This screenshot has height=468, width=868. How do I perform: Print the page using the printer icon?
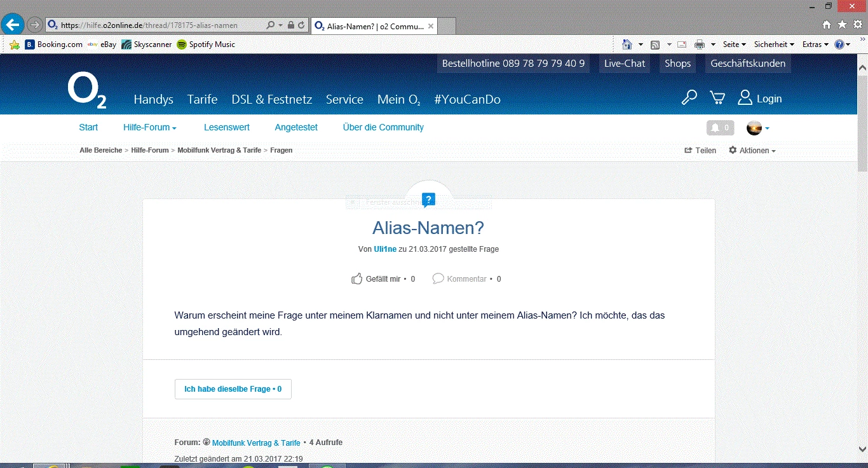(700, 45)
